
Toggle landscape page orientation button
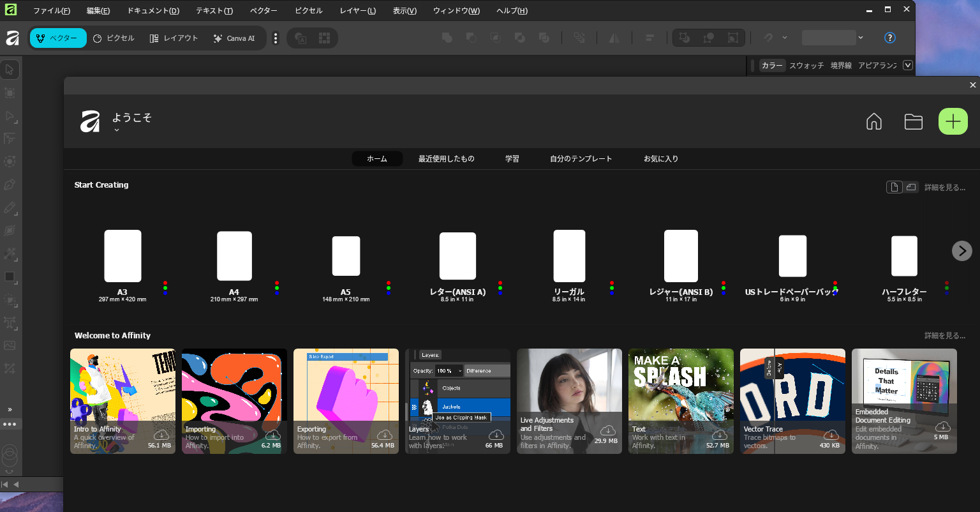point(911,187)
